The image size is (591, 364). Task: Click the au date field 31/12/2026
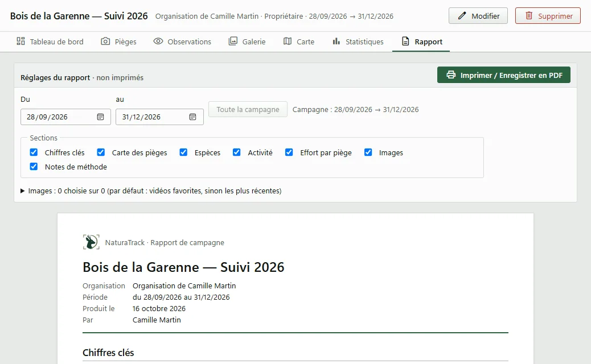[159, 117]
